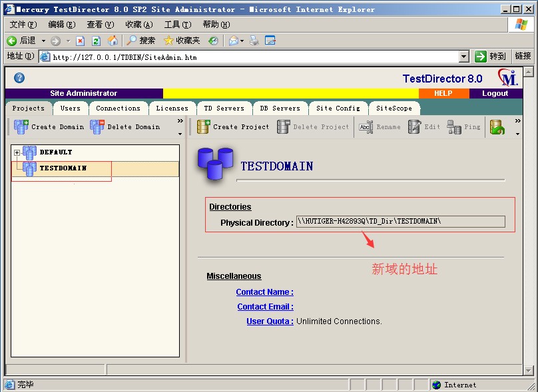Click the Contact Email link
This screenshot has height=392, width=538.
pyautogui.click(x=265, y=307)
